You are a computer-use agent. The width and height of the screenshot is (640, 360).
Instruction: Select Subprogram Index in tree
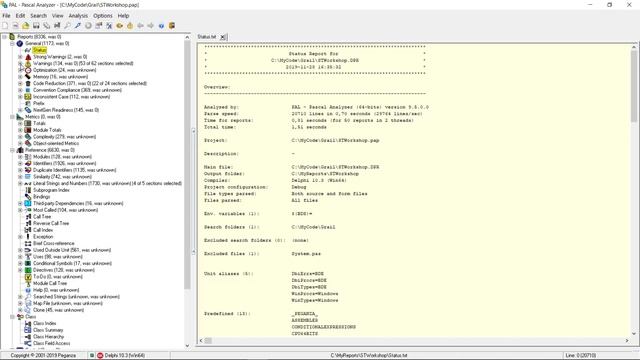(x=51, y=190)
